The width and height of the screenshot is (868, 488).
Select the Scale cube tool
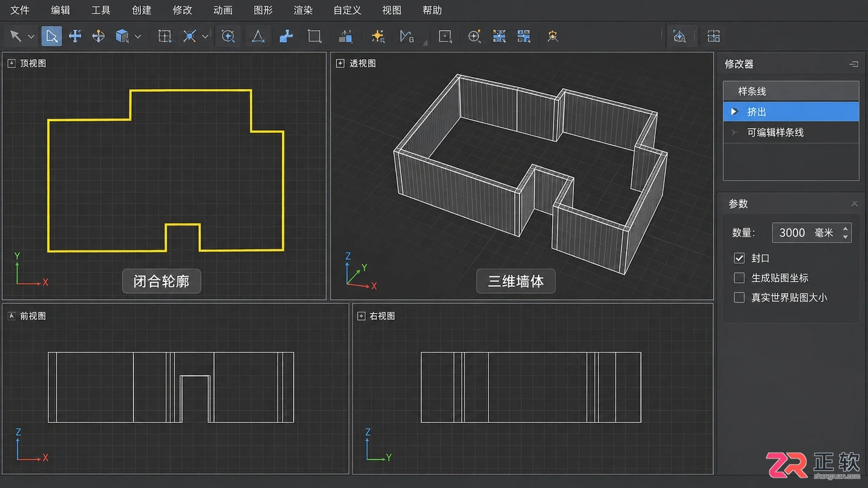click(122, 36)
